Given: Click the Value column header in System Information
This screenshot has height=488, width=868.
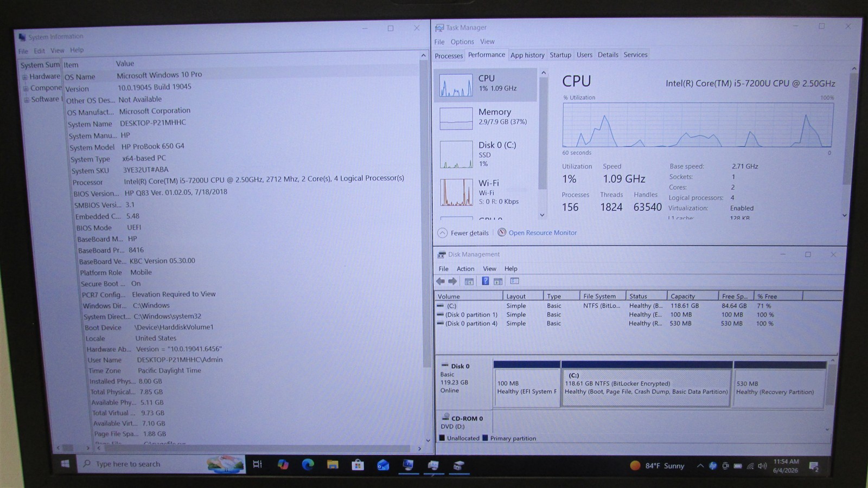Looking at the screenshot, I should tap(125, 64).
